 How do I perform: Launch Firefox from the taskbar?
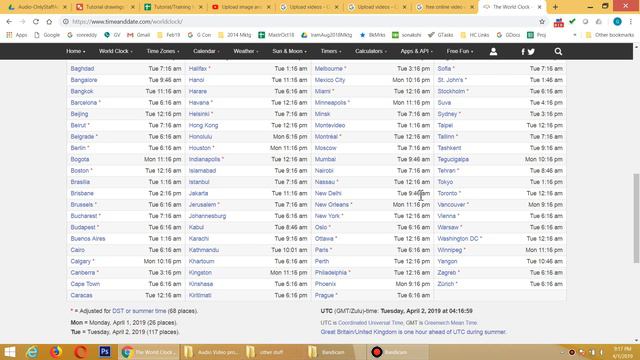click(56, 352)
